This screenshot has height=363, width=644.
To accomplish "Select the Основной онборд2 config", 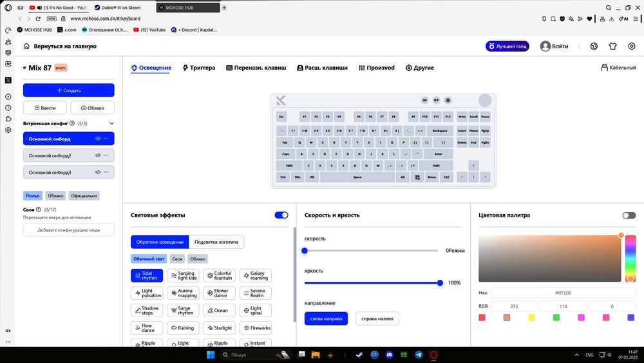I will 69,155.
